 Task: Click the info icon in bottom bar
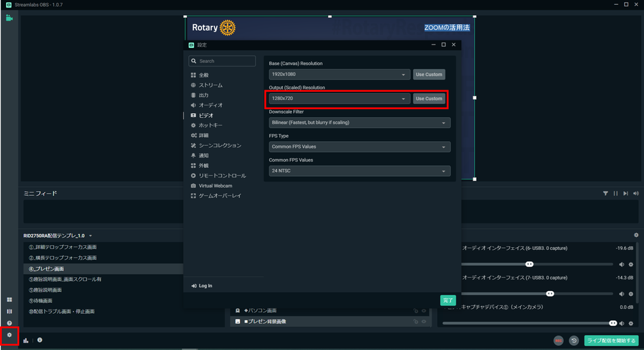pyautogui.click(x=40, y=340)
